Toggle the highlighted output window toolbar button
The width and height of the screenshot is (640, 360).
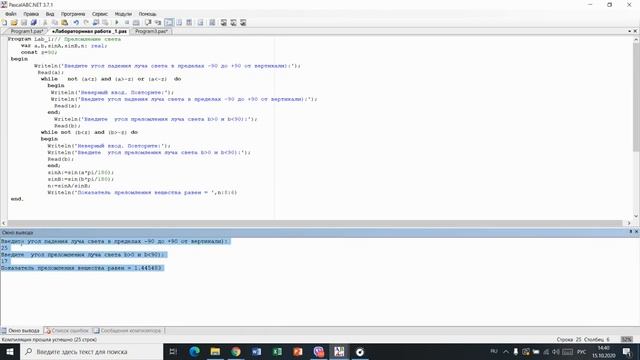pyautogui.click(x=169, y=22)
